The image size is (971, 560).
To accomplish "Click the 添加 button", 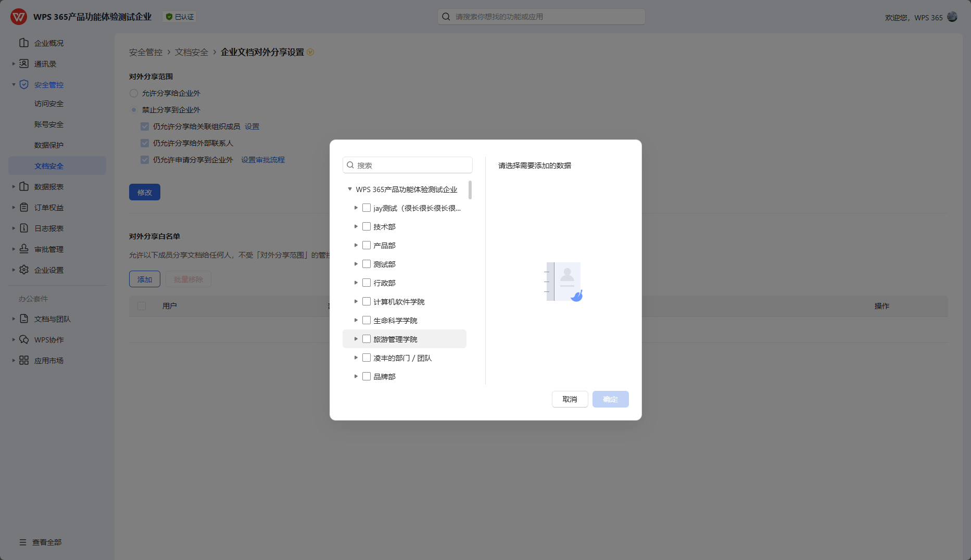I will pyautogui.click(x=145, y=279).
